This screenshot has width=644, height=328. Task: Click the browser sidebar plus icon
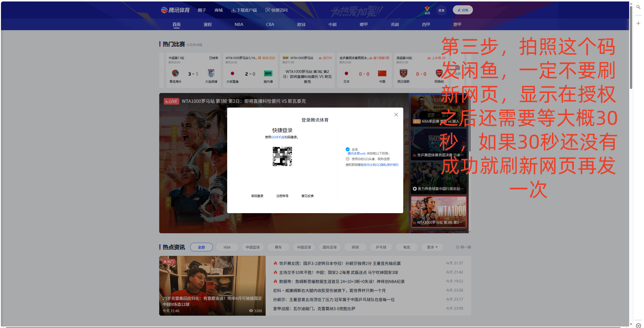coord(638,23)
